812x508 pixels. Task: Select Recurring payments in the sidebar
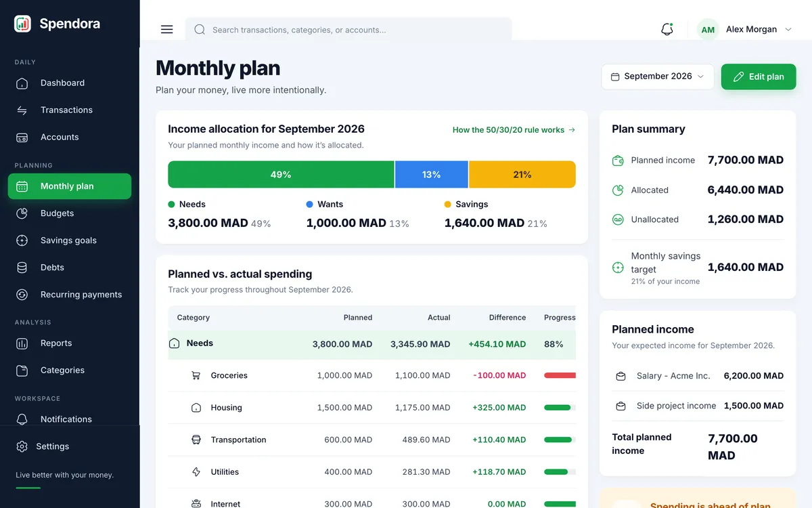(x=70, y=295)
